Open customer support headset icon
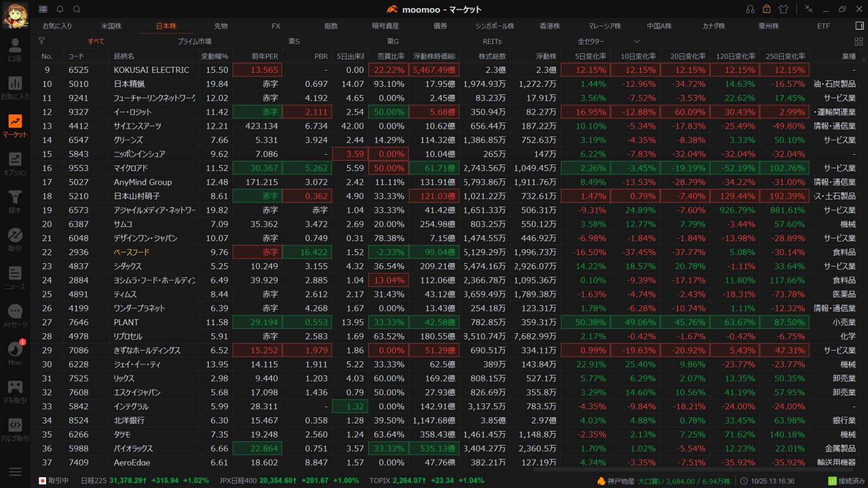 point(750,9)
